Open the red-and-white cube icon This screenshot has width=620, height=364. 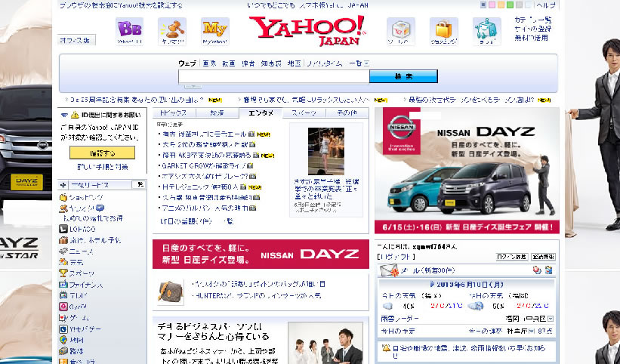(401, 31)
